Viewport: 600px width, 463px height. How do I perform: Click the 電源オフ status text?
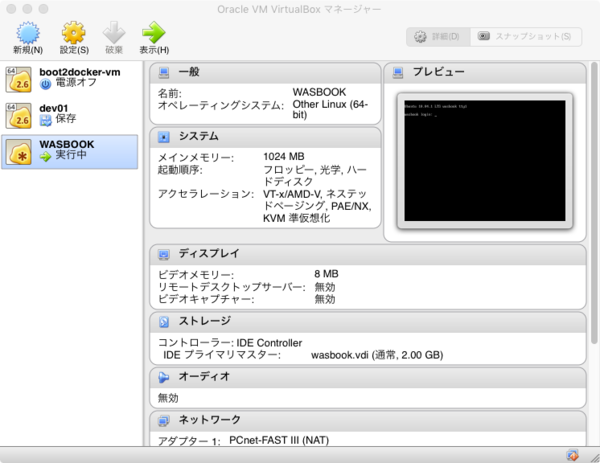pos(76,83)
